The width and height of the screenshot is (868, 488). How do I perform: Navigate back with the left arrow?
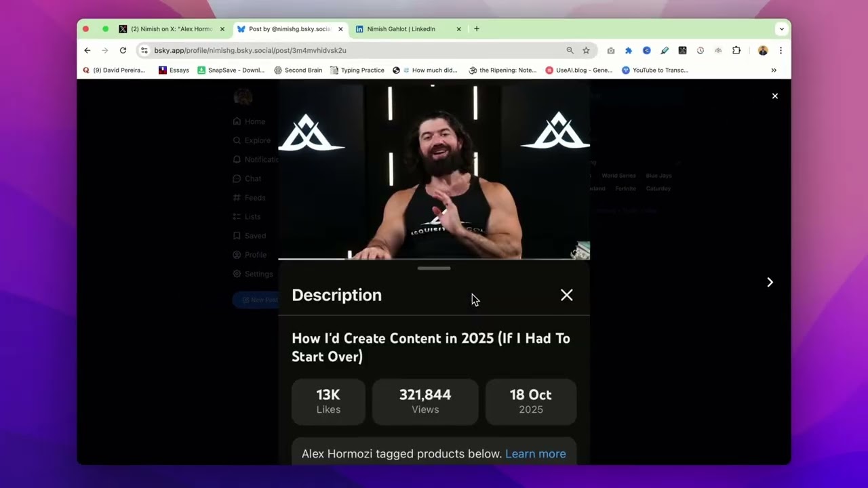tap(87, 50)
